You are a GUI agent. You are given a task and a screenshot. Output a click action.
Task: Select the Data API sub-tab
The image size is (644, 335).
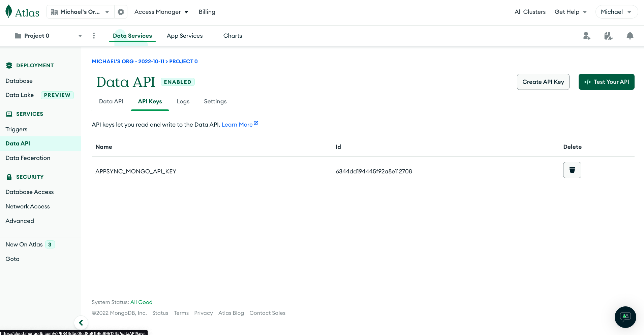click(x=111, y=101)
